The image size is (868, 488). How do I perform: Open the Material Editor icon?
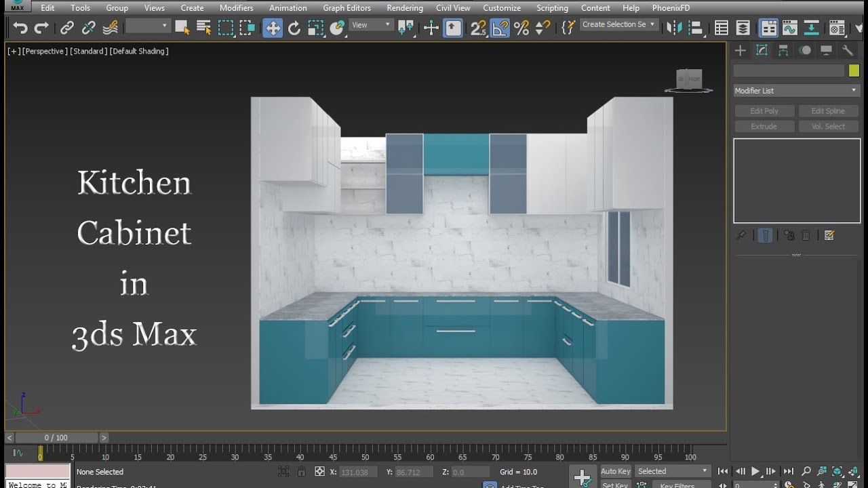[x=837, y=28]
